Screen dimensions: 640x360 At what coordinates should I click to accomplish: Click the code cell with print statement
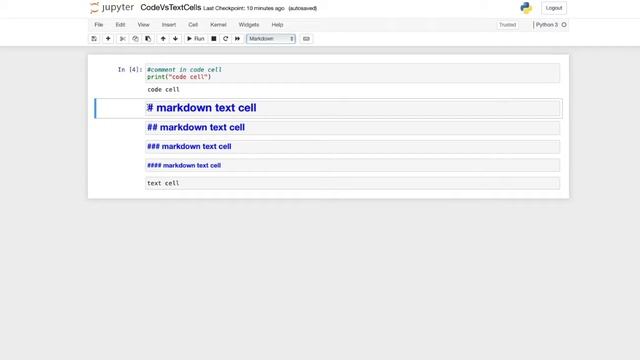coord(353,73)
